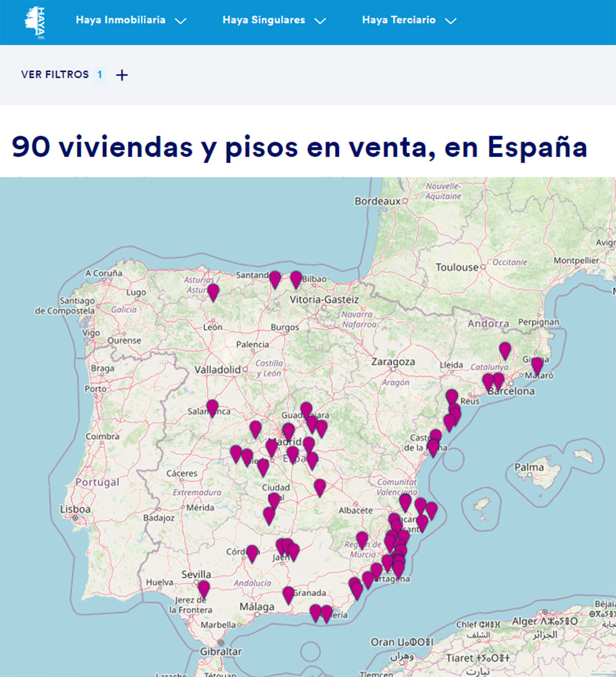Expand the Haya Terciario dropdown chevron
This screenshot has width=616, height=677.
tap(451, 21)
